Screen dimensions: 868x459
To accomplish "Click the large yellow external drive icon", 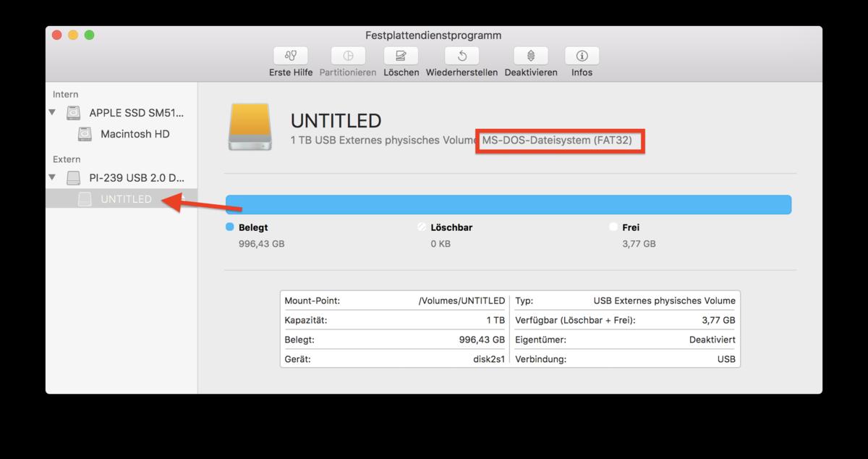I will (x=250, y=127).
